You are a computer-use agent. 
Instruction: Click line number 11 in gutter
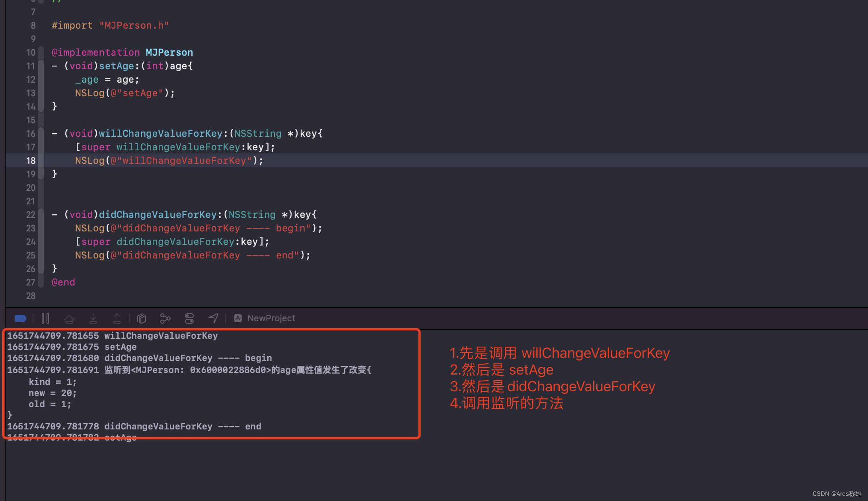click(31, 66)
